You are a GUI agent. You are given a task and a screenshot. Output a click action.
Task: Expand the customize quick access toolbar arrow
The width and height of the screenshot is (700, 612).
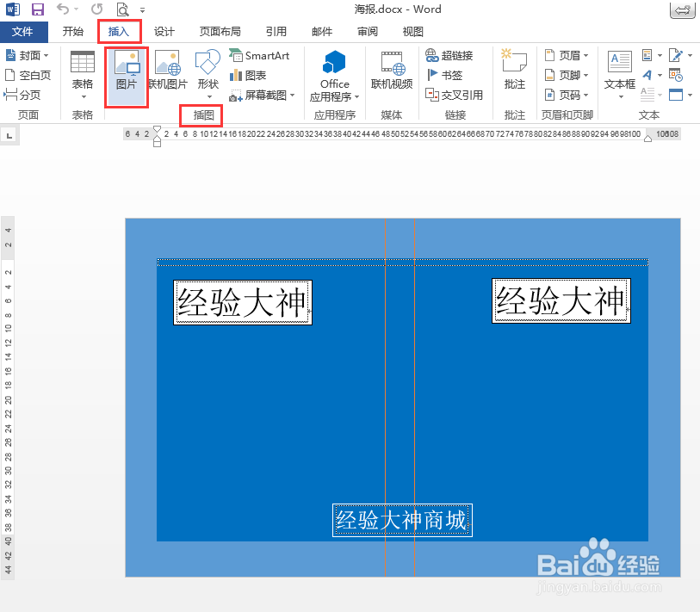(142, 9)
